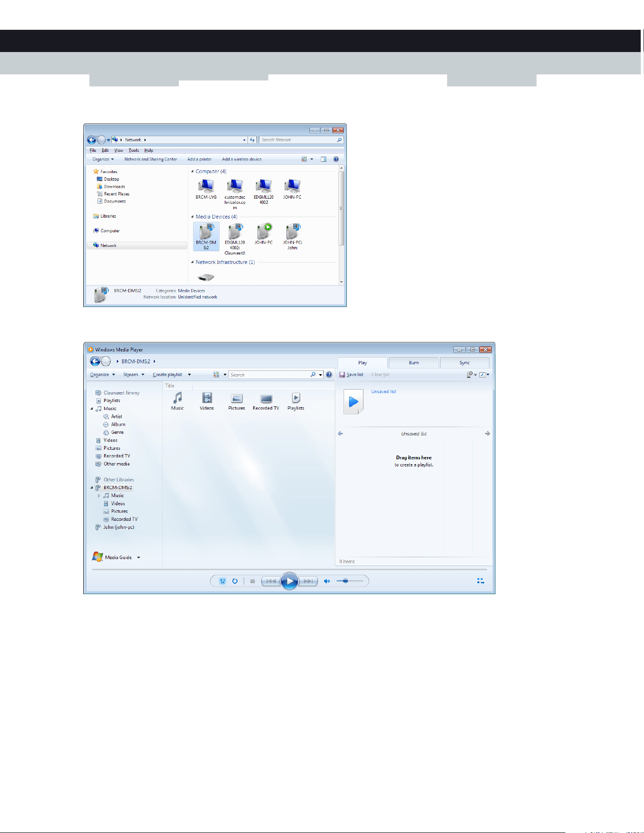
Task: Select EDGML1204002: Clauwaert media device
Action: pyautogui.click(x=235, y=239)
